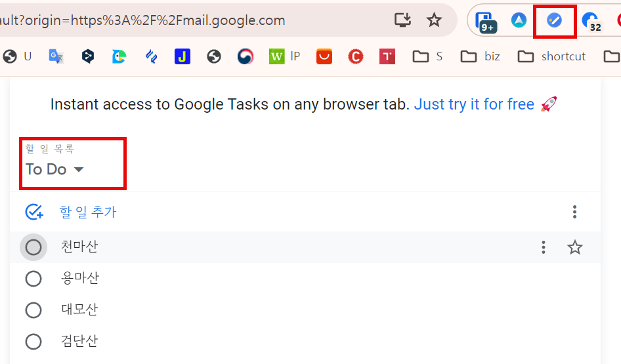Mark 천마산 task as complete
This screenshot has width=621, height=364.
[x=33, y=247]
